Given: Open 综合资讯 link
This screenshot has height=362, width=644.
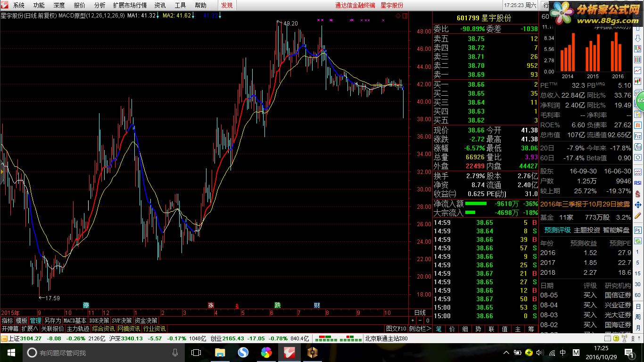Looking at the screenshot, I should click(x=104, y=329).
